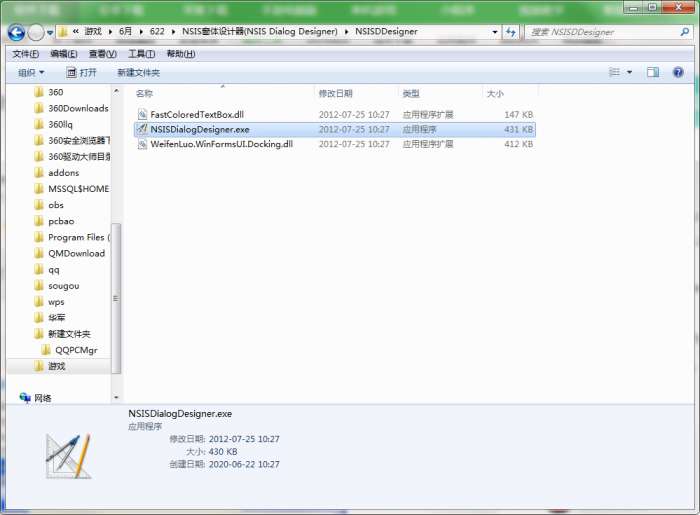The height and width of the screenshot is (515, 700).
Task: Open the 工具(T) menu
Action: pyautogui.click(x=142, y=54)
